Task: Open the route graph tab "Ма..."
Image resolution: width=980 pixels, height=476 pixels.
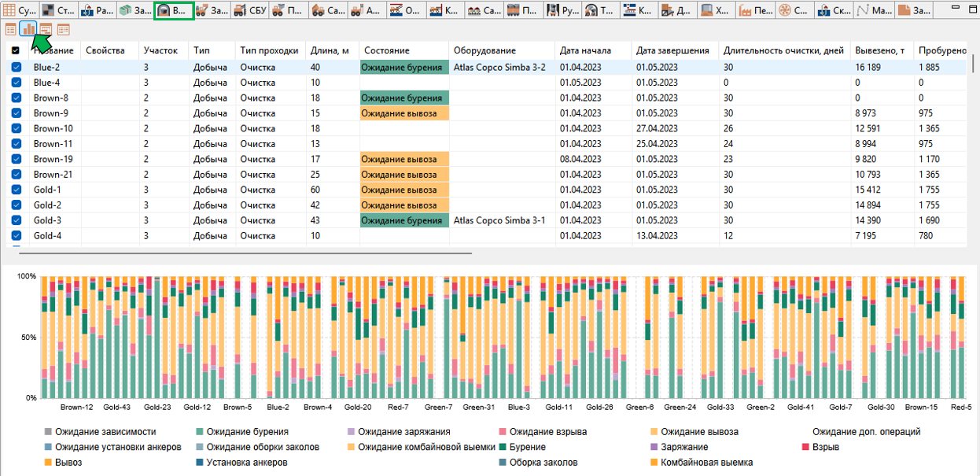Action: (x=874, y=11)
